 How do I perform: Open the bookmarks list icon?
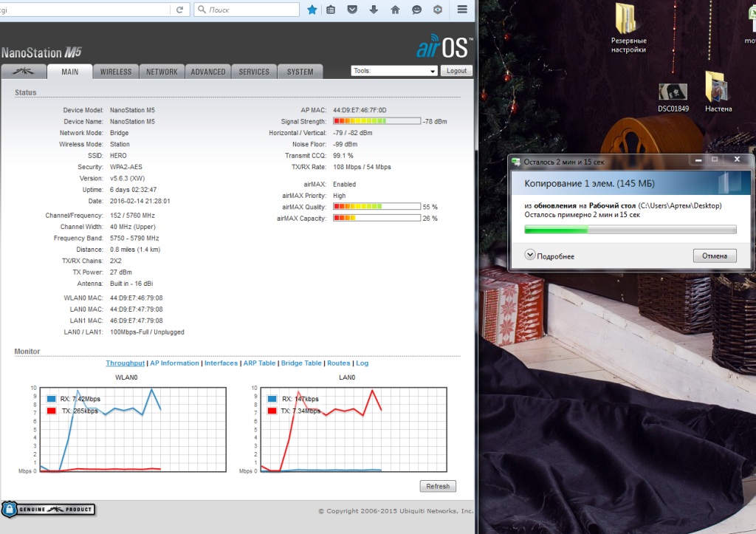click(331, 10)
